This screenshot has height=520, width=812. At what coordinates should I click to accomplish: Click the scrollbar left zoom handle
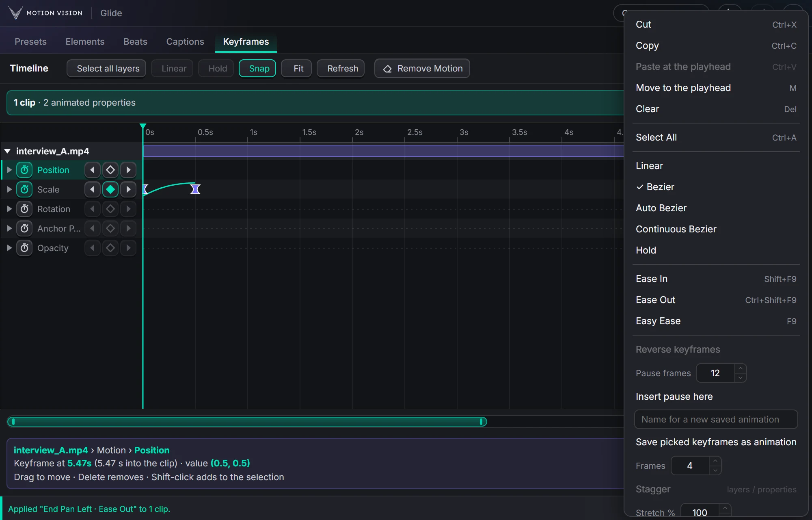coord(13,422)
